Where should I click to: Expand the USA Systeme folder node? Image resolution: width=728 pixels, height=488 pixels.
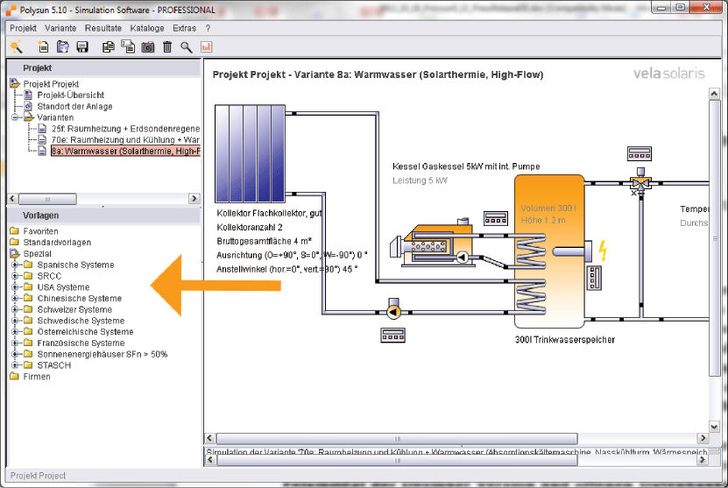15,287
